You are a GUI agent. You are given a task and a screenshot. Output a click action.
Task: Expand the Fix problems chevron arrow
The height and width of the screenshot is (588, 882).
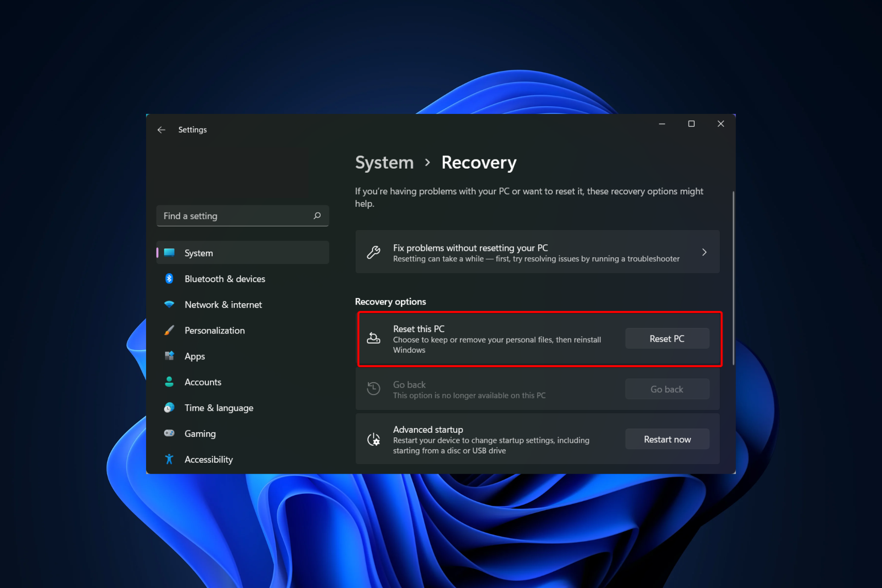coord(704,252)
